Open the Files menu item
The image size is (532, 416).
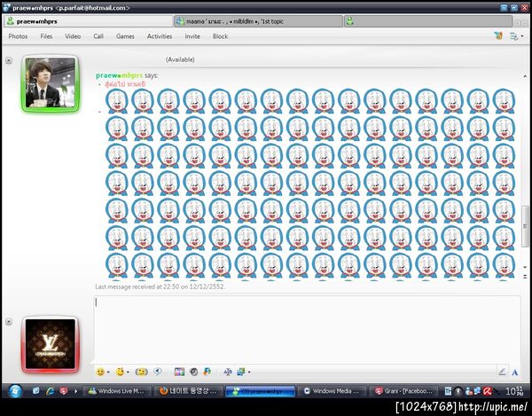46,36
